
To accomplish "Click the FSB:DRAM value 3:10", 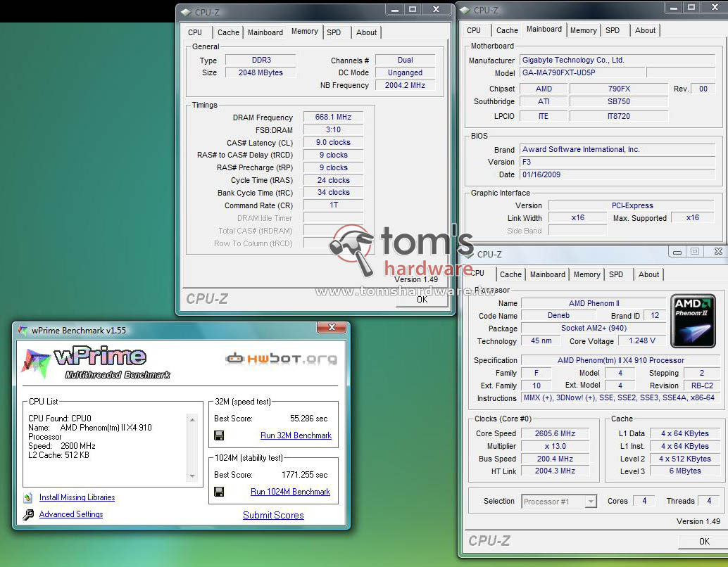I will (333, 129).
